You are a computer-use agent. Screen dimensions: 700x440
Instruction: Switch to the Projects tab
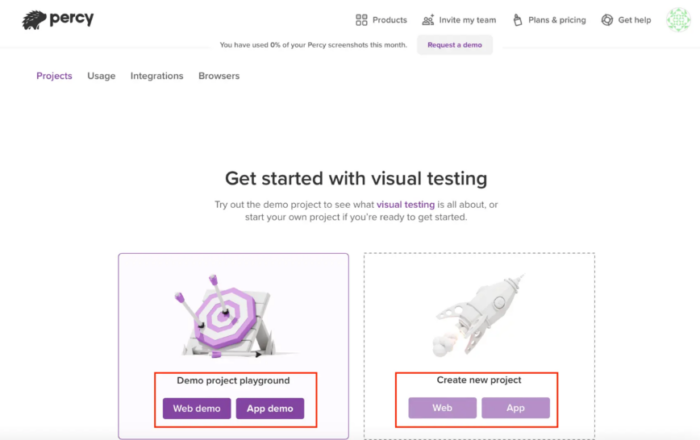coord(54,76)
